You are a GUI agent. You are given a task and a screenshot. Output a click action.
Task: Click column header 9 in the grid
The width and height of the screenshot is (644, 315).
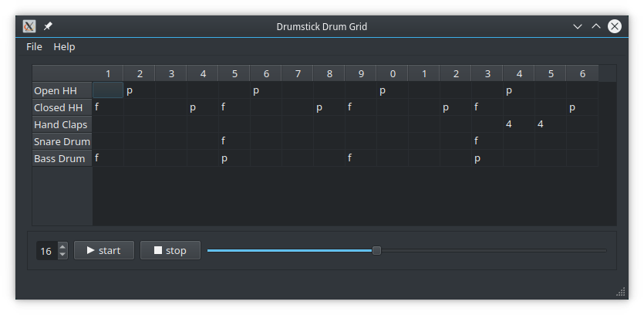(x=361, y=73)
